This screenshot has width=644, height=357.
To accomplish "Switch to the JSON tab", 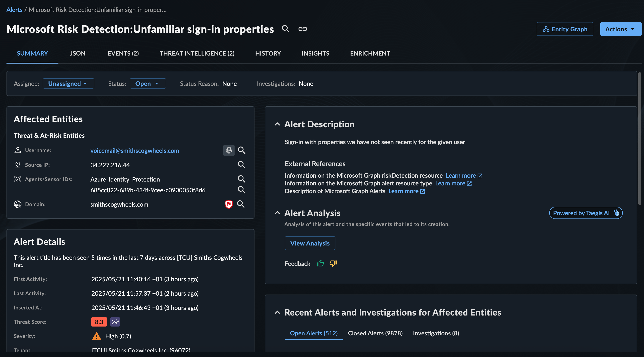I will pos(77,53).
